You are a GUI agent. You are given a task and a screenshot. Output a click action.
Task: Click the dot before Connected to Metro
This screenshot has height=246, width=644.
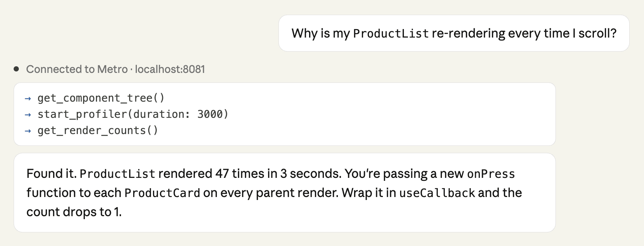tap(16, 69)
